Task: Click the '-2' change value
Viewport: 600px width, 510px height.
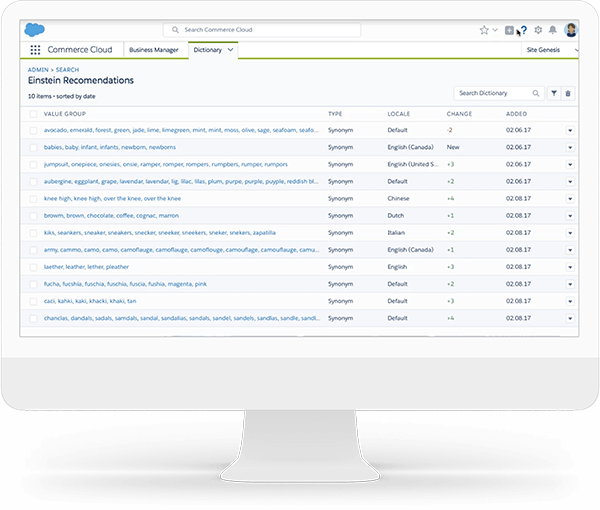Action: click(450, 130)
